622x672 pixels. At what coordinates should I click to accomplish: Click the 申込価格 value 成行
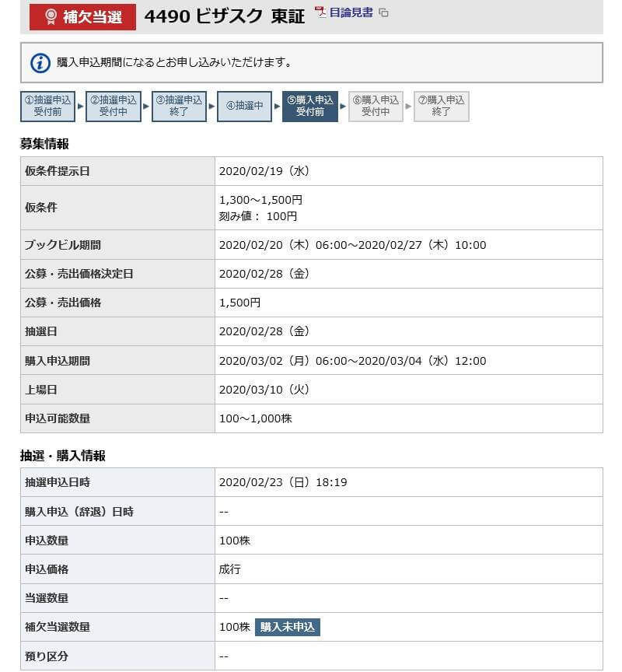(x=230, y=569)
